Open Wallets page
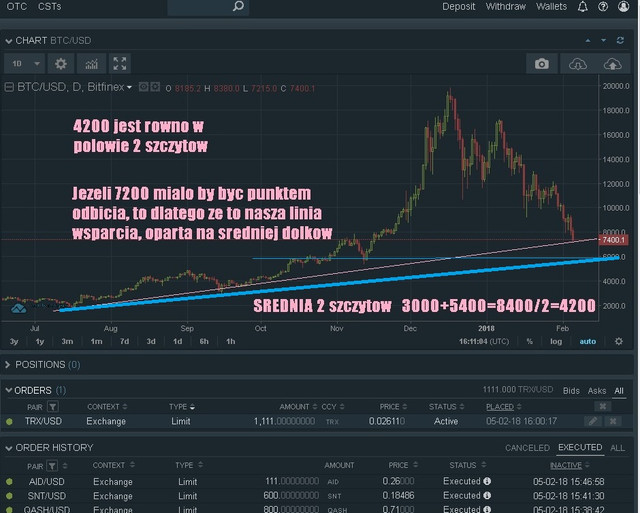640x513 pixels. 551,7
